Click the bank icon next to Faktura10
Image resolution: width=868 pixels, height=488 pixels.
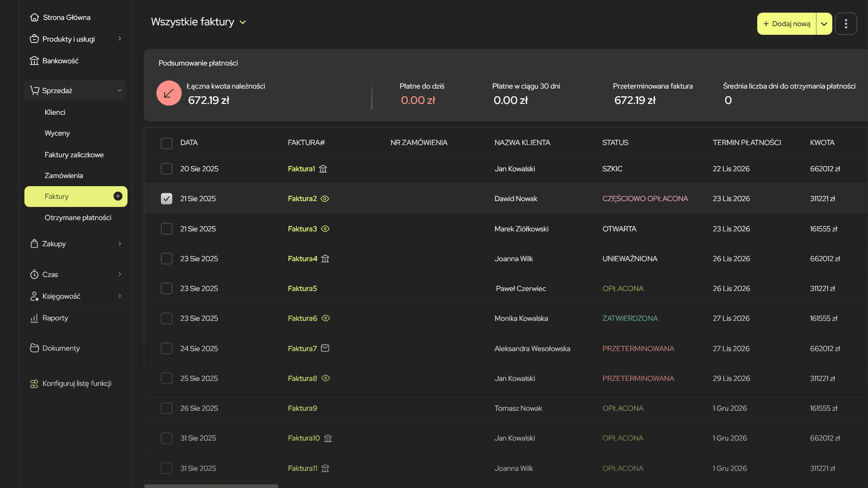coord(328,438)
